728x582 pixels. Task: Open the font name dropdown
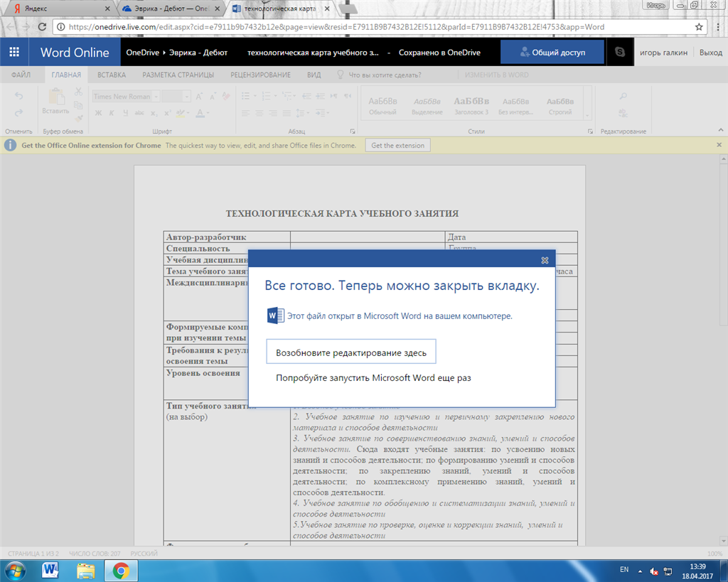tap(156, 97)
